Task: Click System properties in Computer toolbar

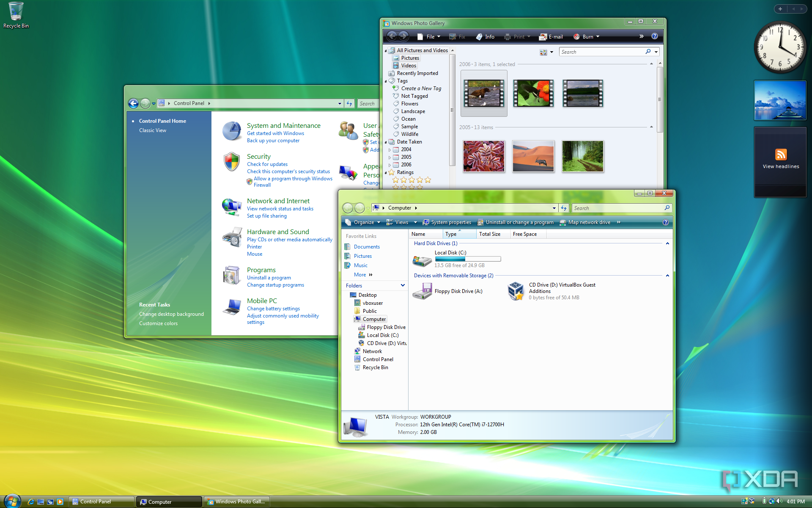Action: point(447,222)
